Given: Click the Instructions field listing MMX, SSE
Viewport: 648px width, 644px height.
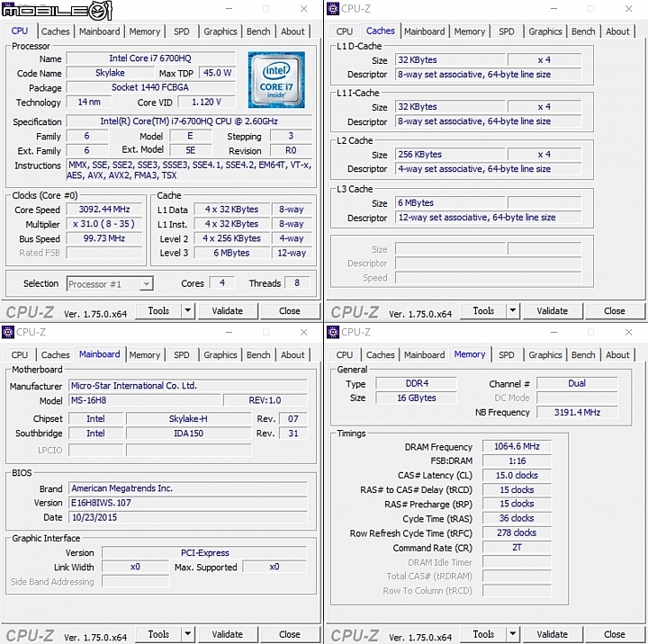Looking at the screenshot, I should 189,170.
